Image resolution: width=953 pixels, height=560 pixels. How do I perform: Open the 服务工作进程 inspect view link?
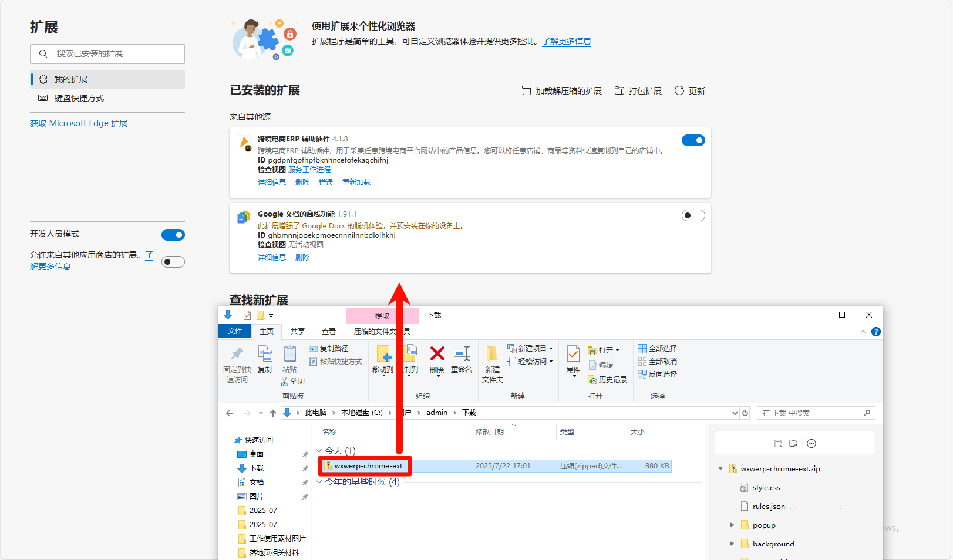click(x=309, y=170)
